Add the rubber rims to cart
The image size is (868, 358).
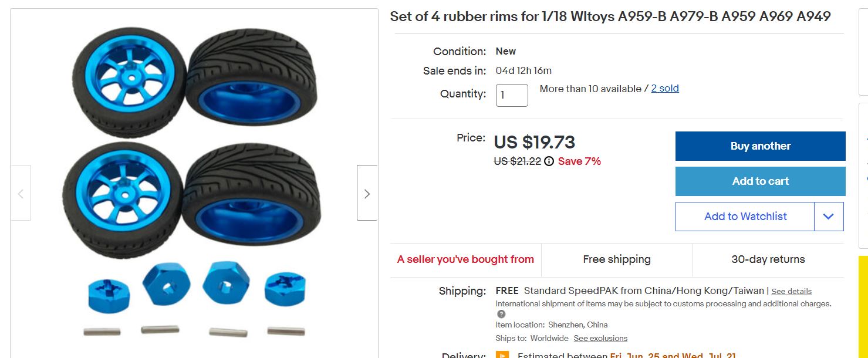(761, 181)
